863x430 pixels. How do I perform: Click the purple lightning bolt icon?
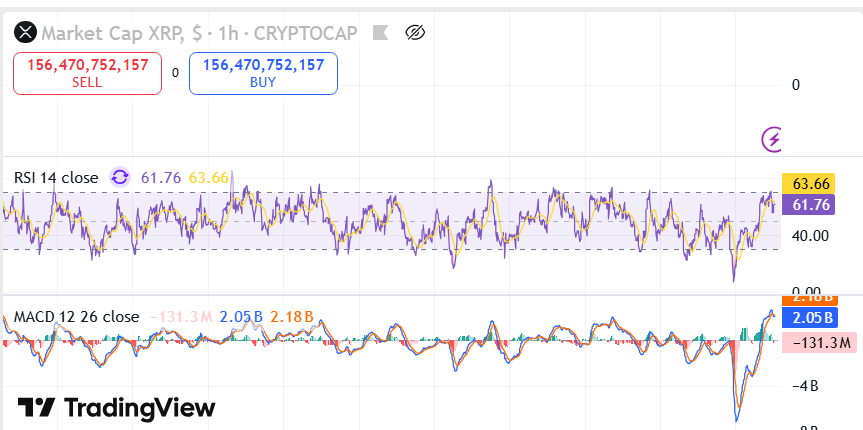click(x=772, y=139)
